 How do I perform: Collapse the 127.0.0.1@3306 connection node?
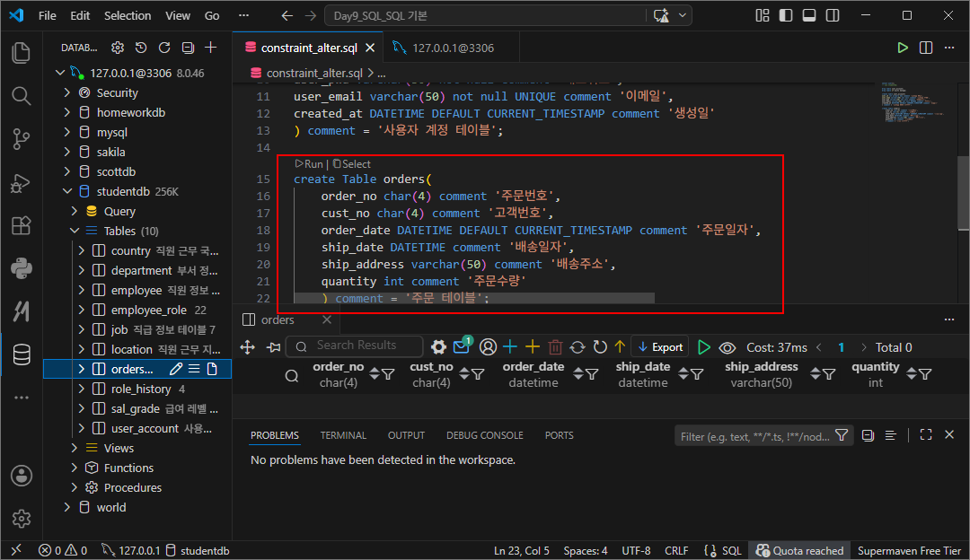60,73
